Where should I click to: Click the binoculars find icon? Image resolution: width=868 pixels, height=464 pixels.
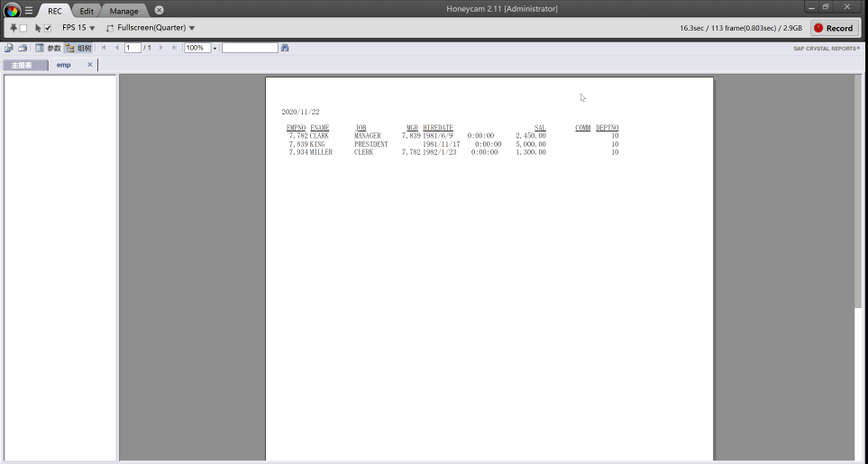click(285, 48)
